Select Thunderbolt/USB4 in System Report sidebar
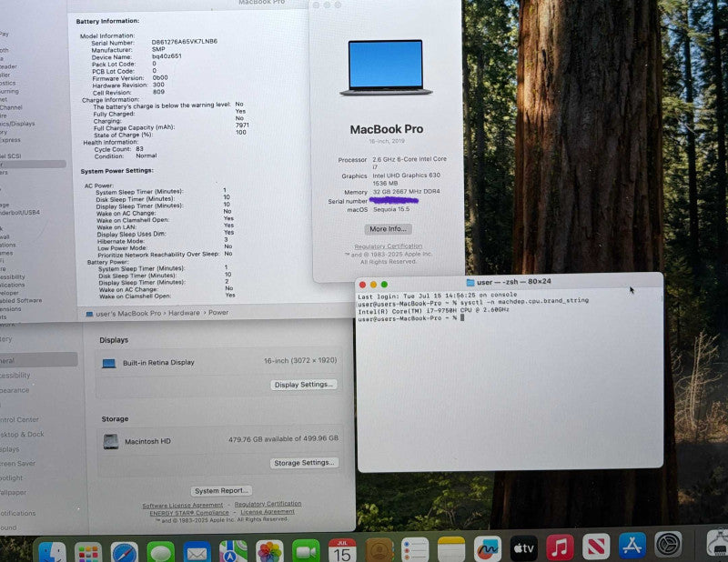728x562 pixels. click(20, 213)
